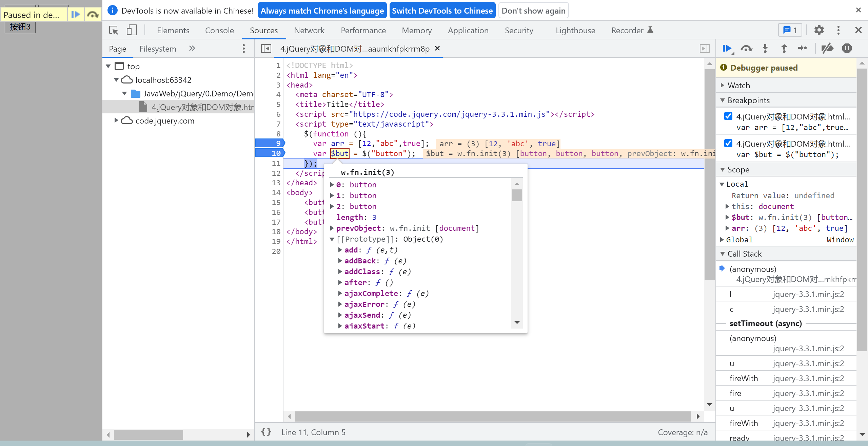Click the popup scroll down arrow
Viewport: 868px width, 446px height.
click(517, 322)
